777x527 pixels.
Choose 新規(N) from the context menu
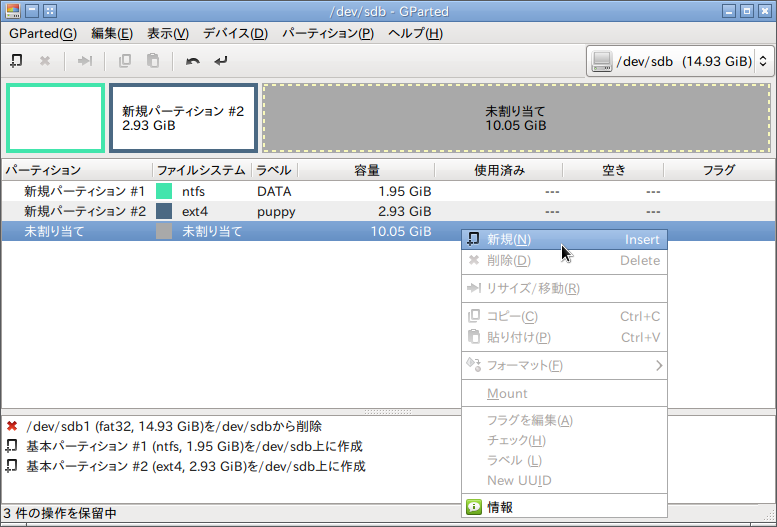coord(564,239)
